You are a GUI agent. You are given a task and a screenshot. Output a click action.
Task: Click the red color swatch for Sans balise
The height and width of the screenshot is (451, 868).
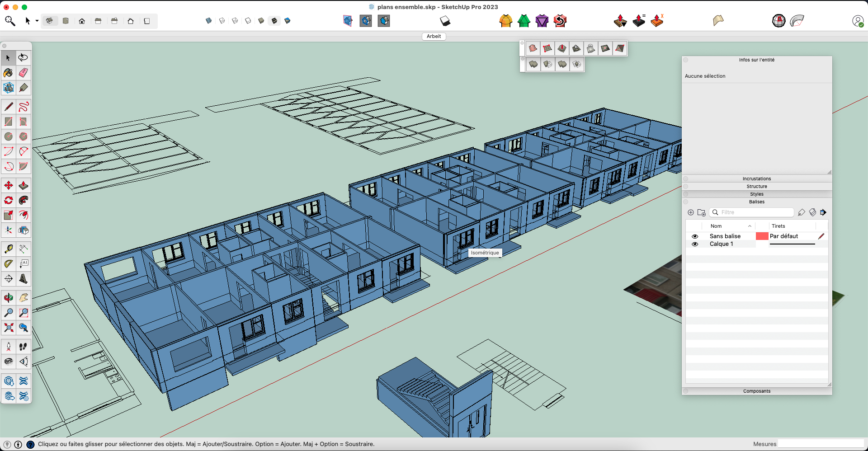[x=762, y=236]
